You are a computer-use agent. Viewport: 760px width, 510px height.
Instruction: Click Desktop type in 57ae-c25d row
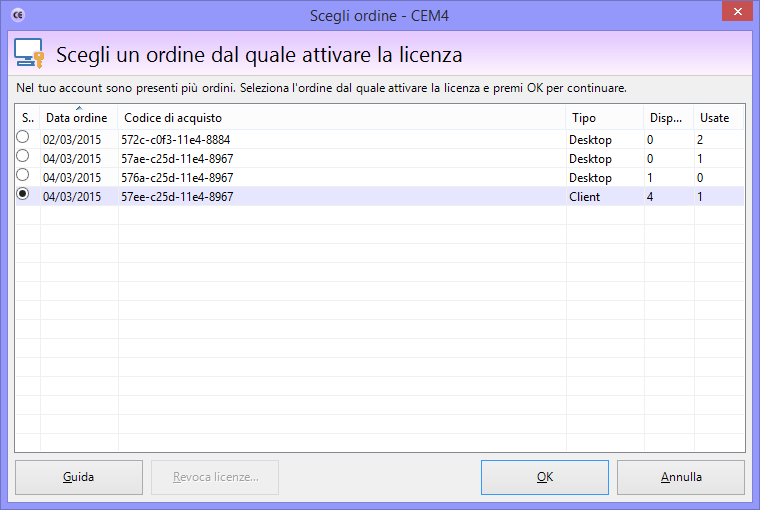[x=590, y=159]
